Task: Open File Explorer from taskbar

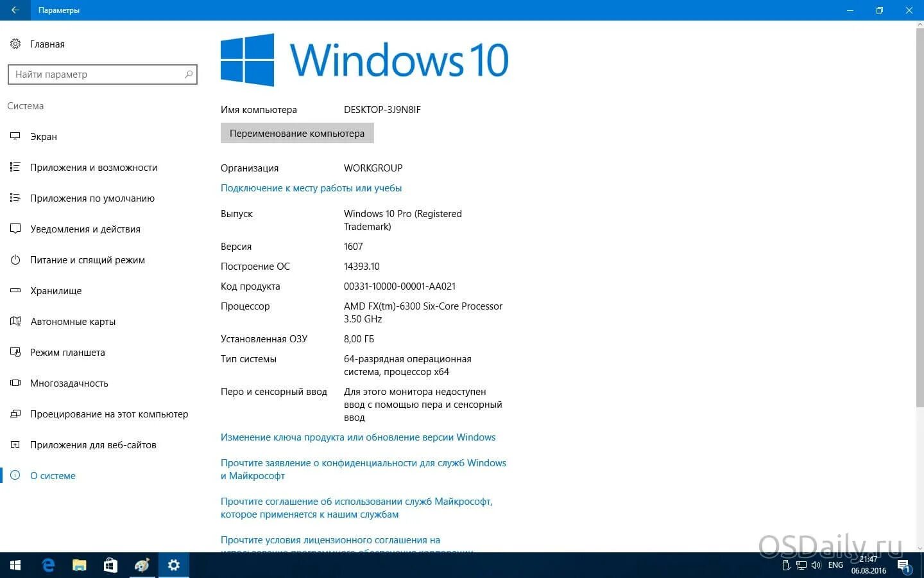Action: [x=79, y=565]
